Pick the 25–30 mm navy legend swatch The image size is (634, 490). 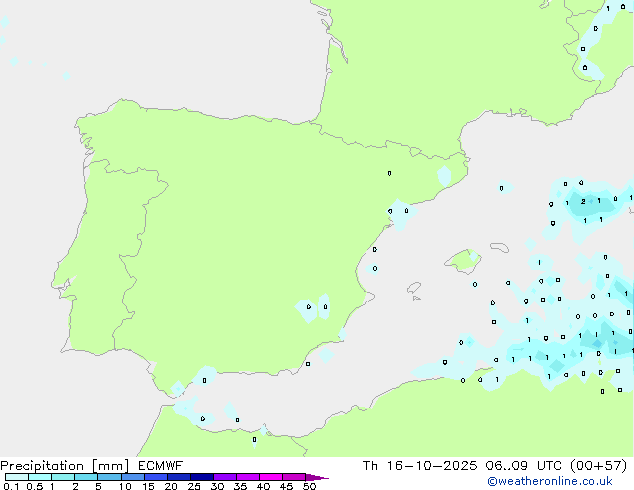click(202, 477)
